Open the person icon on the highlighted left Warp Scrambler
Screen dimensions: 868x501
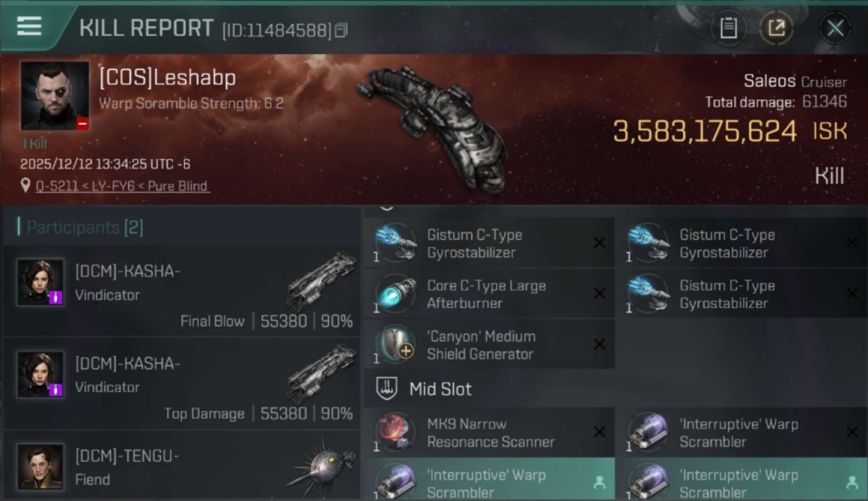click(x=599, y=482)
